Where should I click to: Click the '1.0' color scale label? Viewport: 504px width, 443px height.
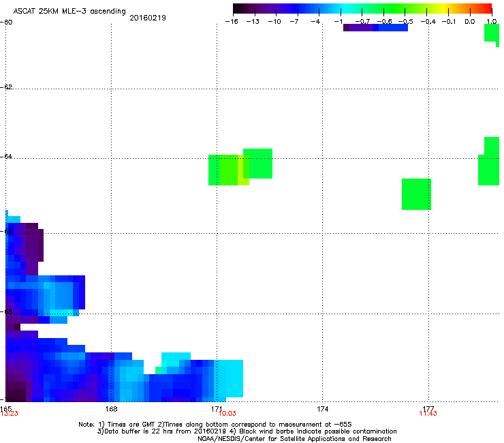(492, 22)
